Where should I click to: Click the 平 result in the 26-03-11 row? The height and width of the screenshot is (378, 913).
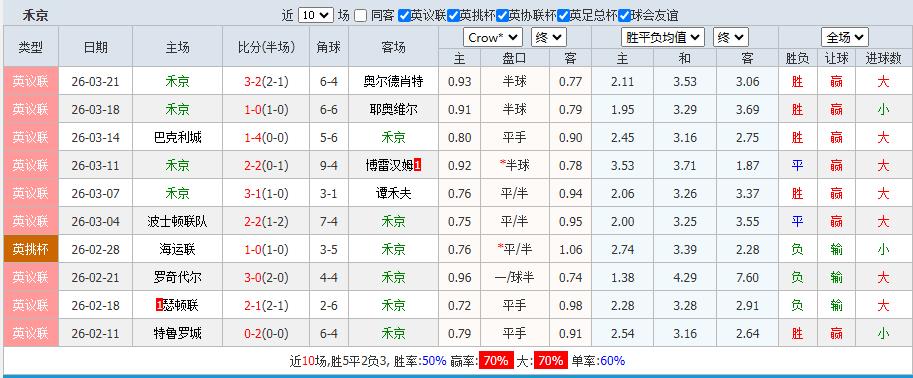pyautogui.click(x=797, y=165)
